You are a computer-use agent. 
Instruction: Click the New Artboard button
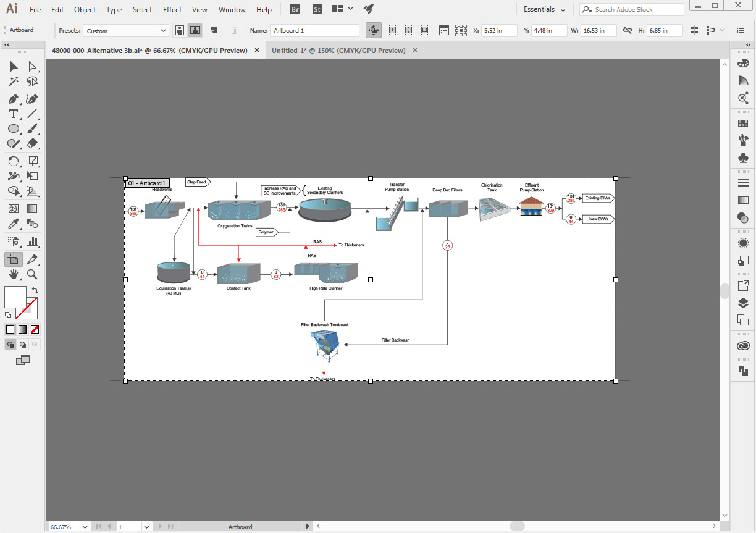pyautogui.click(x=214, y=30)
